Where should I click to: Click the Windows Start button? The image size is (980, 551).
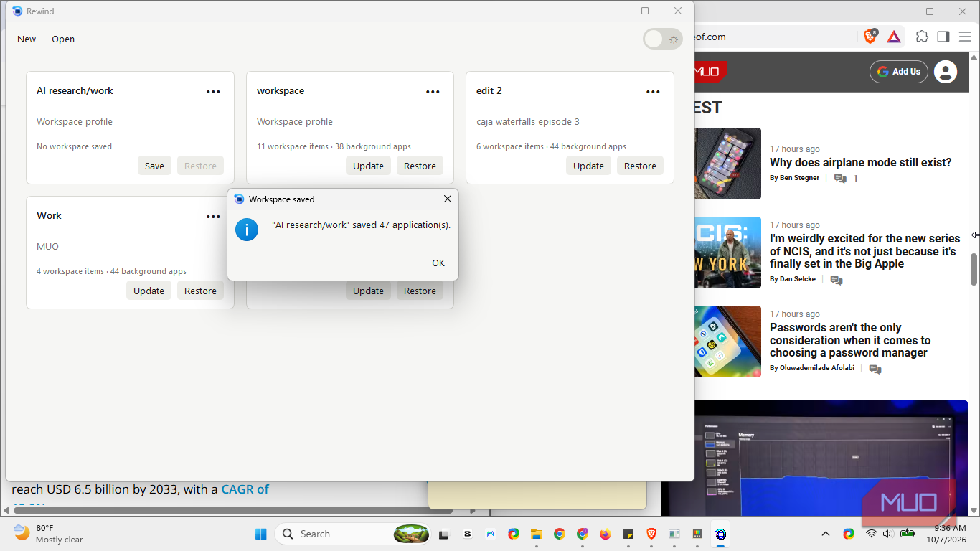point(260,534)
